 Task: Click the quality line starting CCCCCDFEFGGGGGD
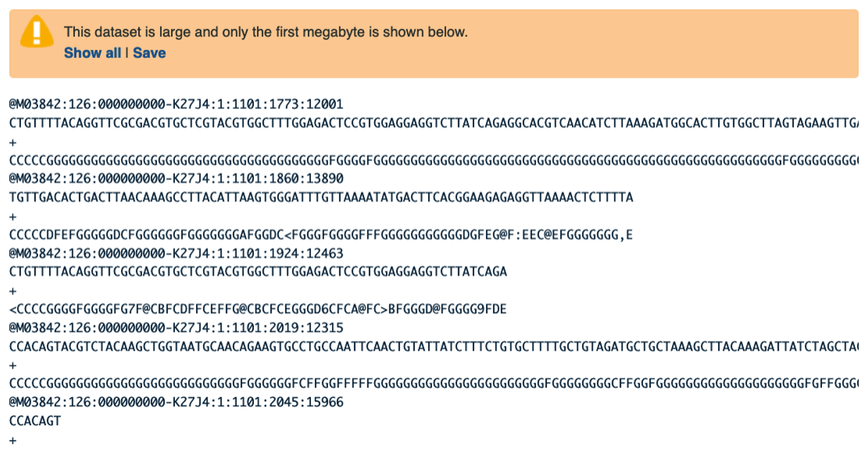pos(321,235)
